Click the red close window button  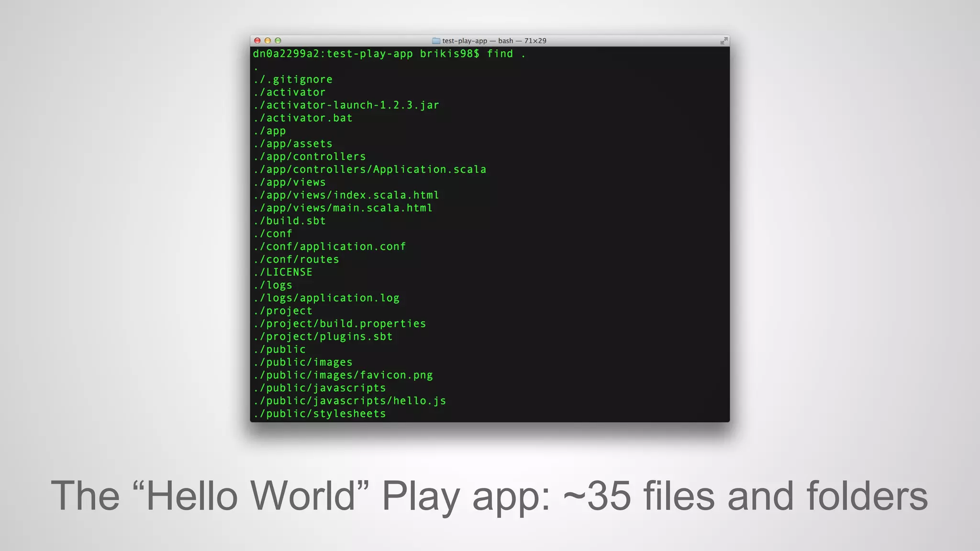tap(257, 41)
